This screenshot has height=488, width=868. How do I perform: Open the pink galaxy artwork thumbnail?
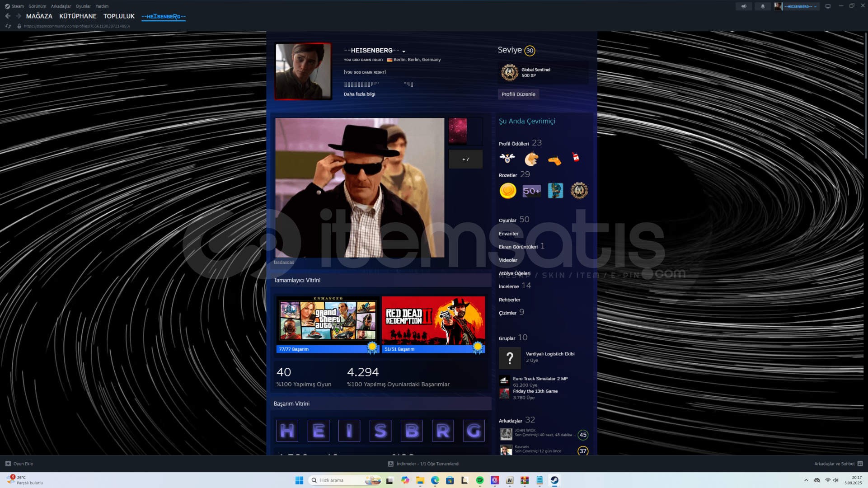458,131
